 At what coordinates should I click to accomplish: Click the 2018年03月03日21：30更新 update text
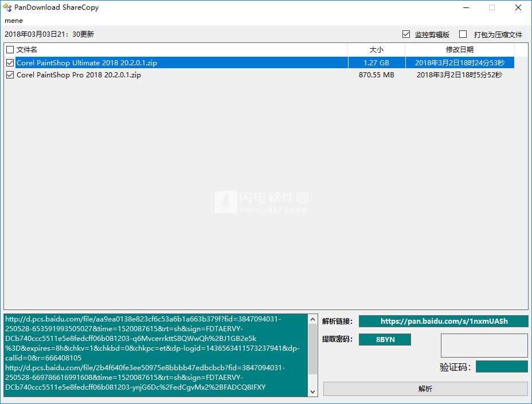coord(49,34)
